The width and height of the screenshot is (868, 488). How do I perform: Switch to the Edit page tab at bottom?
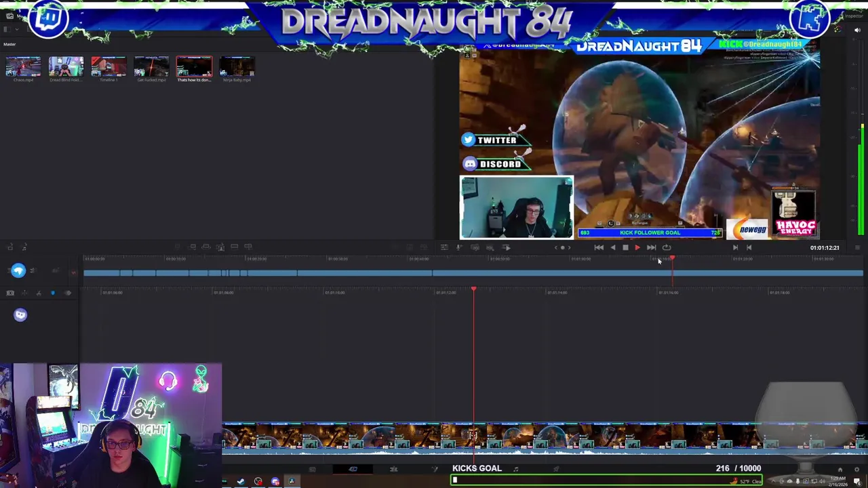(393, 469)
